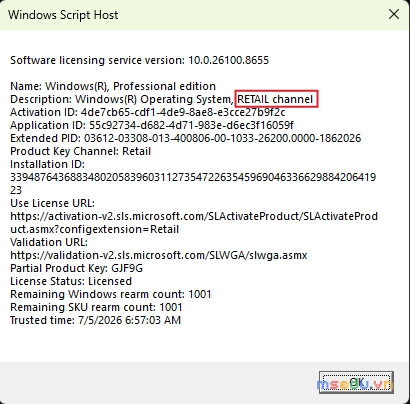Viewport: 410px width, 404px height.
Task: Click the OK button to dismiss dialog
Action: click(x=356, y=382)
